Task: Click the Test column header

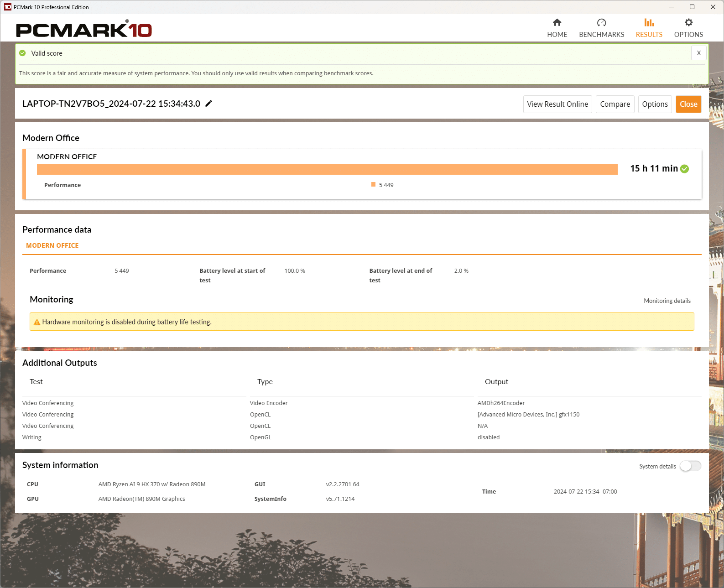Action: (36, 382)
